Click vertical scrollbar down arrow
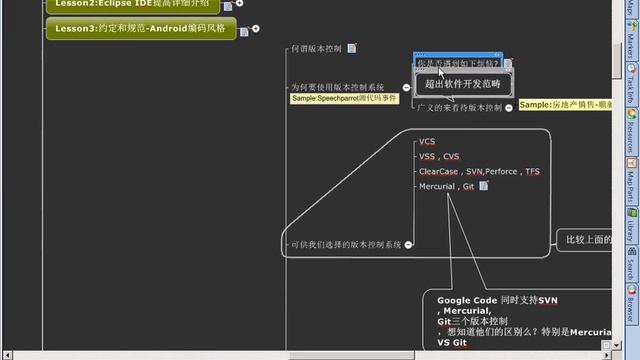The width and height of the screenshot is (640, 360). (617, 345)
